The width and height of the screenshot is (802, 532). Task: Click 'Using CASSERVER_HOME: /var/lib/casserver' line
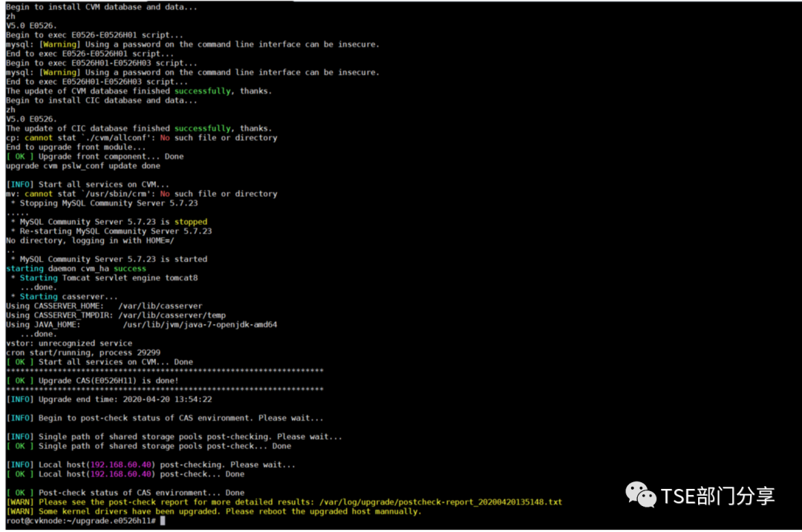(104, 306)
